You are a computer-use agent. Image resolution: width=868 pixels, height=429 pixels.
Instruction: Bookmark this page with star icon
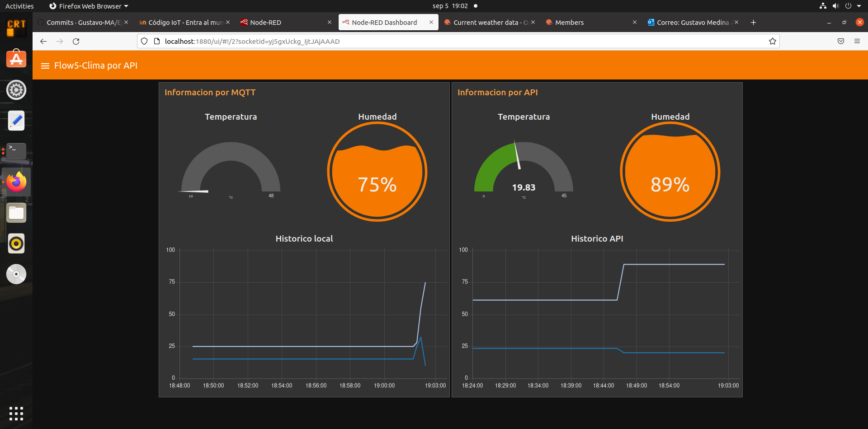pos(772,42)
